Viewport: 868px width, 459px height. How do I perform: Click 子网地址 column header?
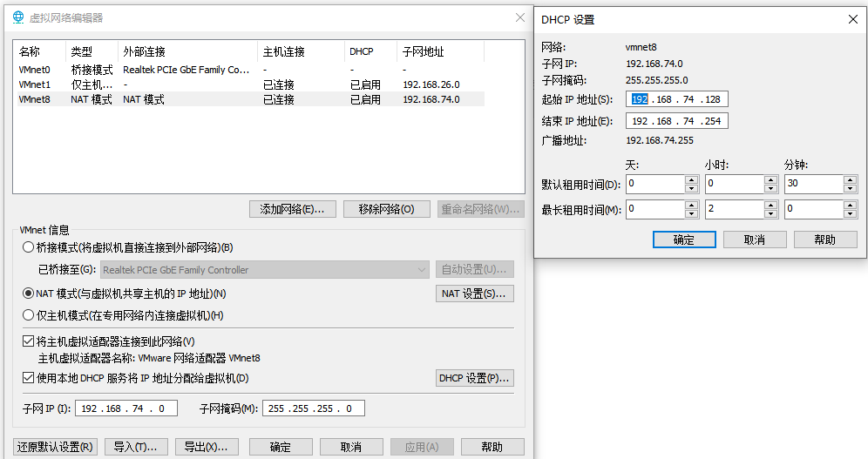pyautogui.click(x=441, y=51)
